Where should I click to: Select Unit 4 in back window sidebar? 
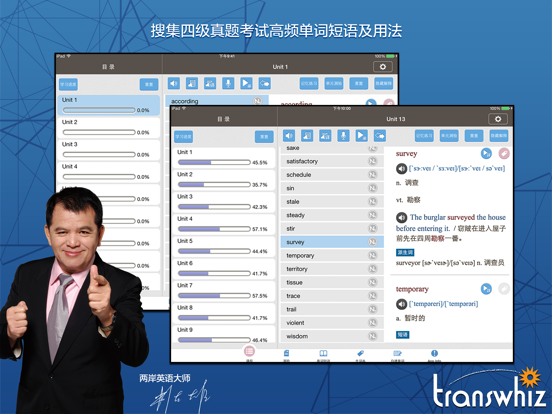tap(109, 172)
